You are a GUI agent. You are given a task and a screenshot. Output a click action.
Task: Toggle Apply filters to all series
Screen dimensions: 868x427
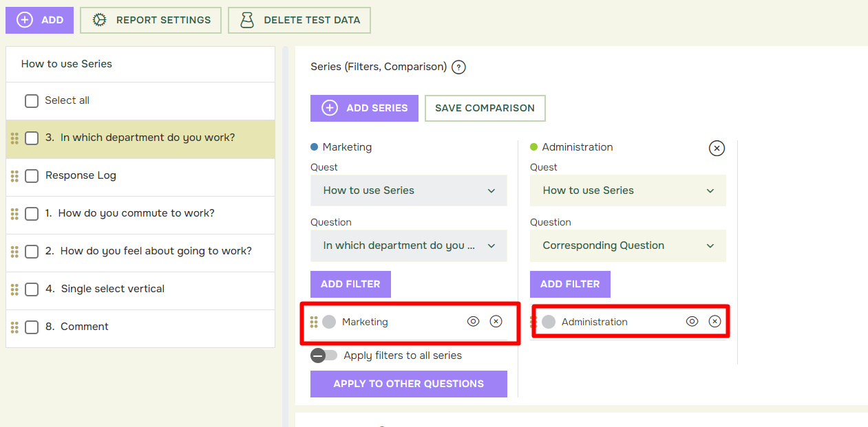(324, 355)
